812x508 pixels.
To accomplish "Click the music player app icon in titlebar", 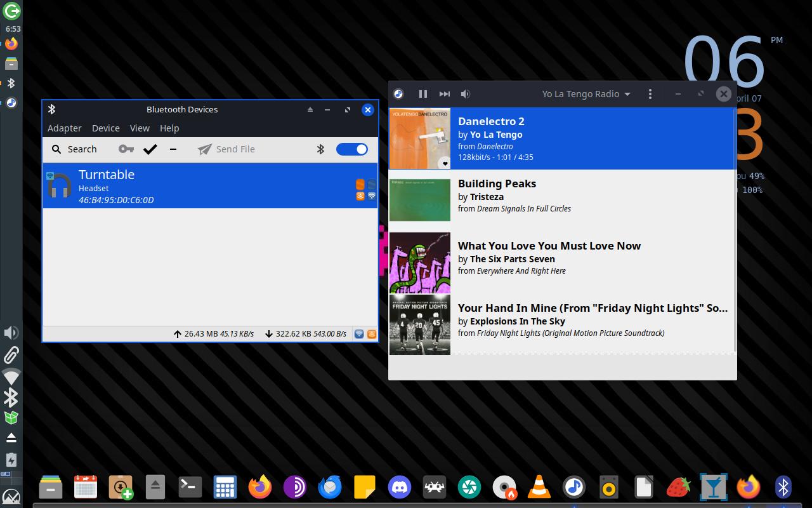I will (x=398, y=94).
